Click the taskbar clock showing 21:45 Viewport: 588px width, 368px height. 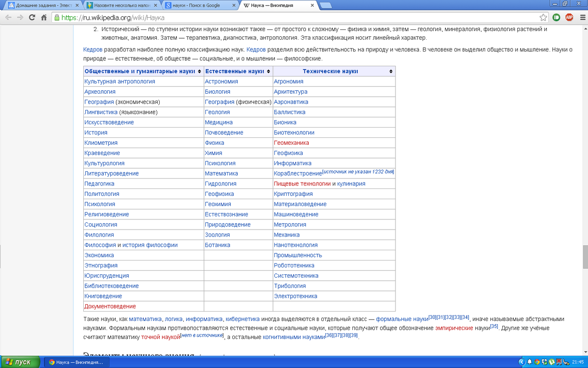tap(578, 362)
